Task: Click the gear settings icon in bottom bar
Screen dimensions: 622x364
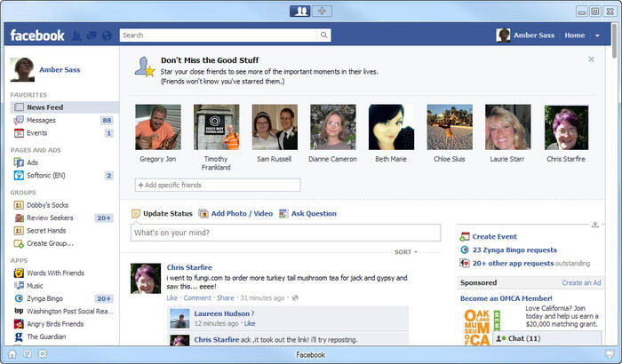Action: 43,353
